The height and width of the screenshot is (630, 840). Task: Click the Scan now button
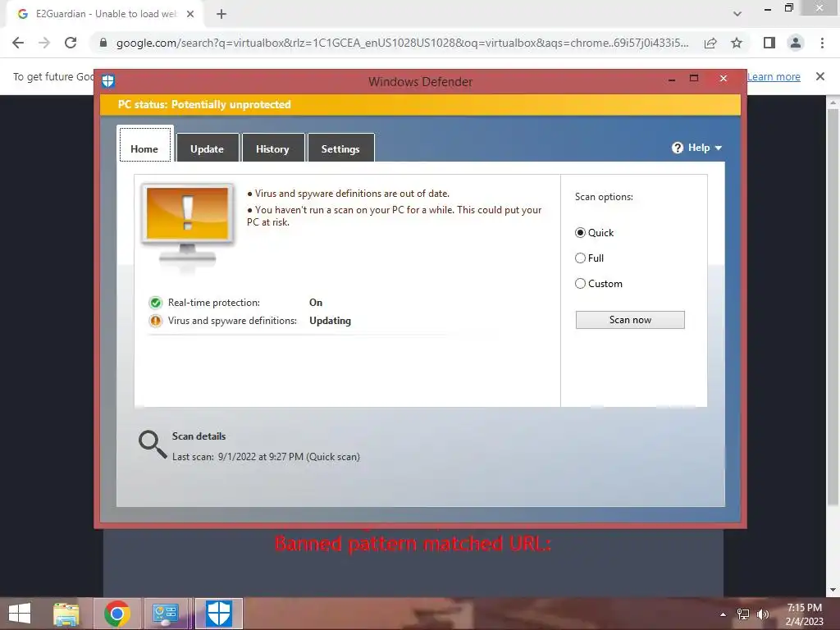pos(630,320)
